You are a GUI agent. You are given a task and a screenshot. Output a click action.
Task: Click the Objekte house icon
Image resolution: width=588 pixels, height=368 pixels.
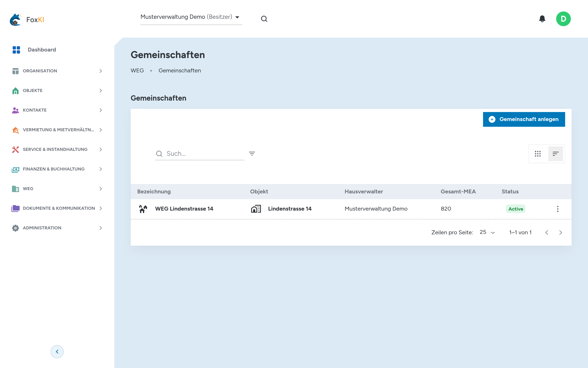pyautogui.click(x=15, y=91)
